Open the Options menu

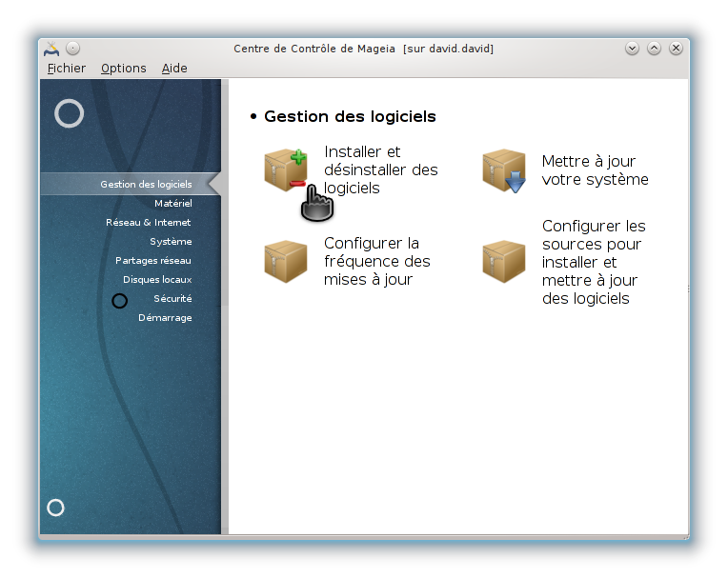pos(124,69)
